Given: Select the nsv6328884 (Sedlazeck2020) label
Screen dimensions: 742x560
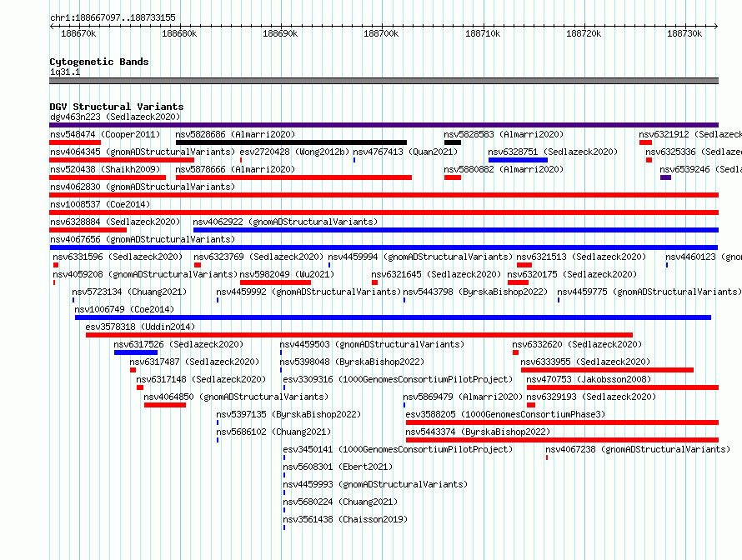Looking at the screenshot, I should tap(115, 222).
